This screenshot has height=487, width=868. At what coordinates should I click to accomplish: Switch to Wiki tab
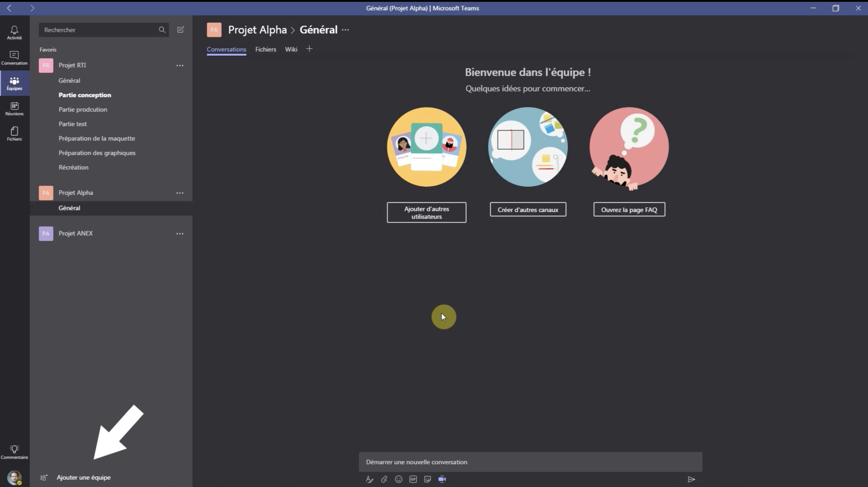click(291, 49)
